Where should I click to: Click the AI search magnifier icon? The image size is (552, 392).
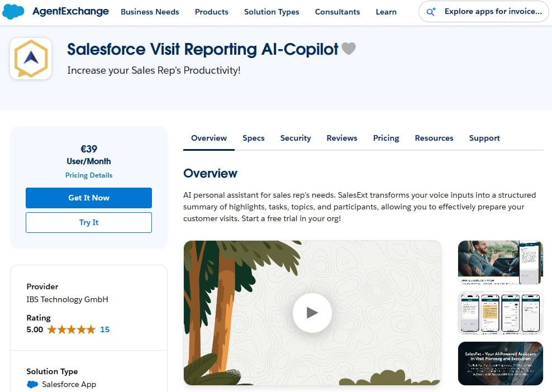[x=431, y=12]
